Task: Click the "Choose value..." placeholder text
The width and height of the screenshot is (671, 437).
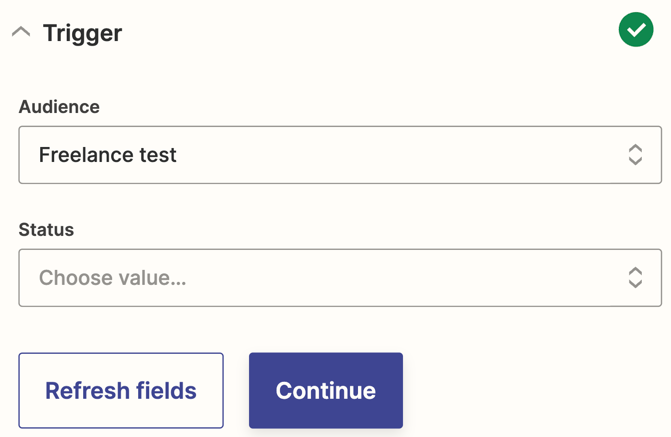Action: pyautogui.click(x=112, y=278)
